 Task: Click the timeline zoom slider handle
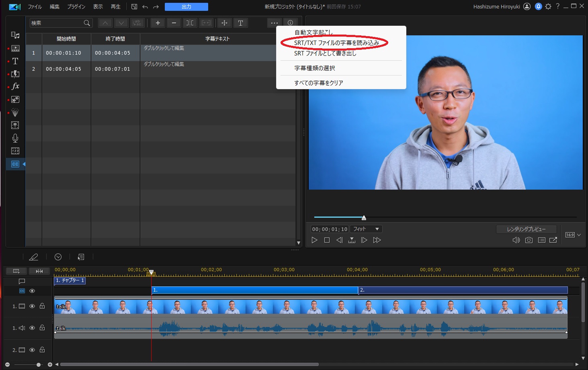tap(39, 364)
